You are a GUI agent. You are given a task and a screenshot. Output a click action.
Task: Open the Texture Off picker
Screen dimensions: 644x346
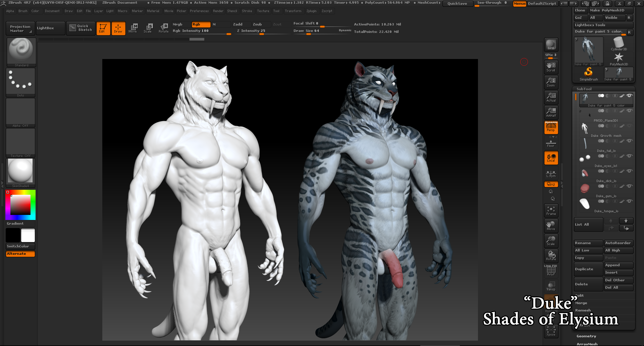21,143
